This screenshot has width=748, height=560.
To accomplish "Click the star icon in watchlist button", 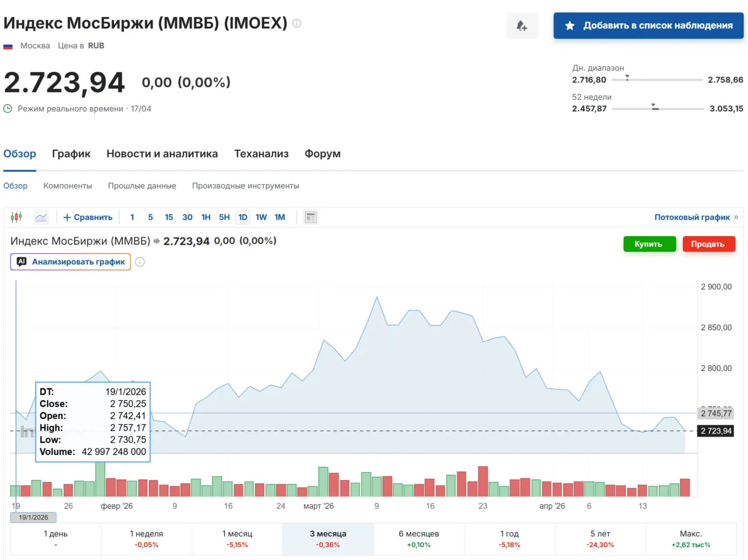I will [x=570, y=26].
